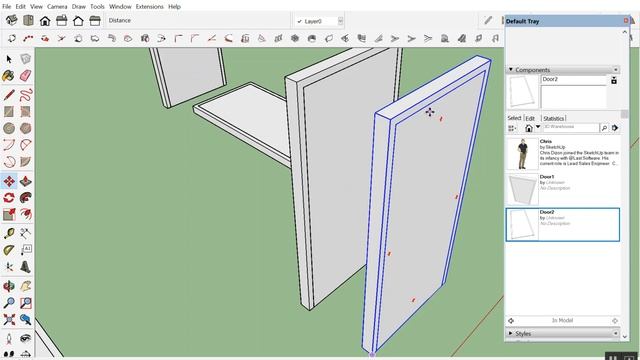Pick the Follow Me tool
Viewport: 640px width, 360px height.
coord(26,198)
